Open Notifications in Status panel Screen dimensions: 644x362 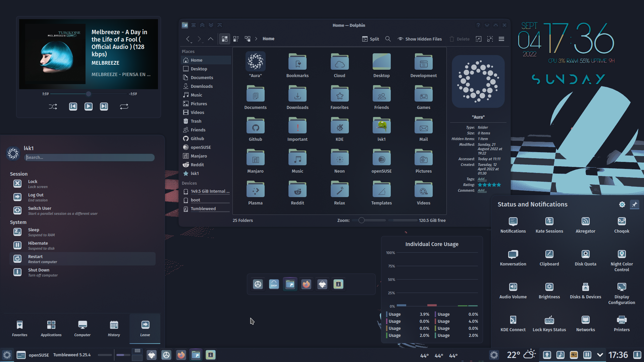point(513,225)
